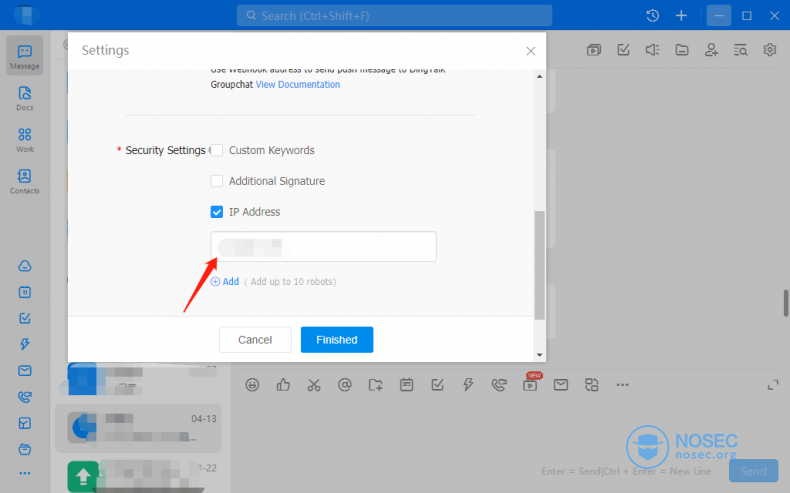Image resolution: width=790 pixels, height=493 pixels.
Task: Open the to-do checkmark icon in sidebar
Action: [x=24, y=318]
